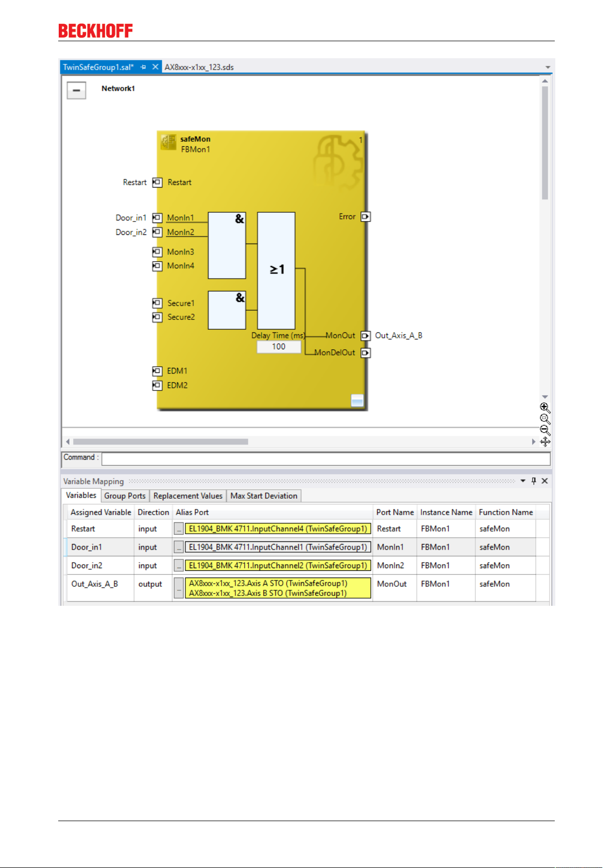Select the EL1904_BMK 4711.InputChannel2 alias cell
Screen dimensions: 614x868
click(278, 566)
